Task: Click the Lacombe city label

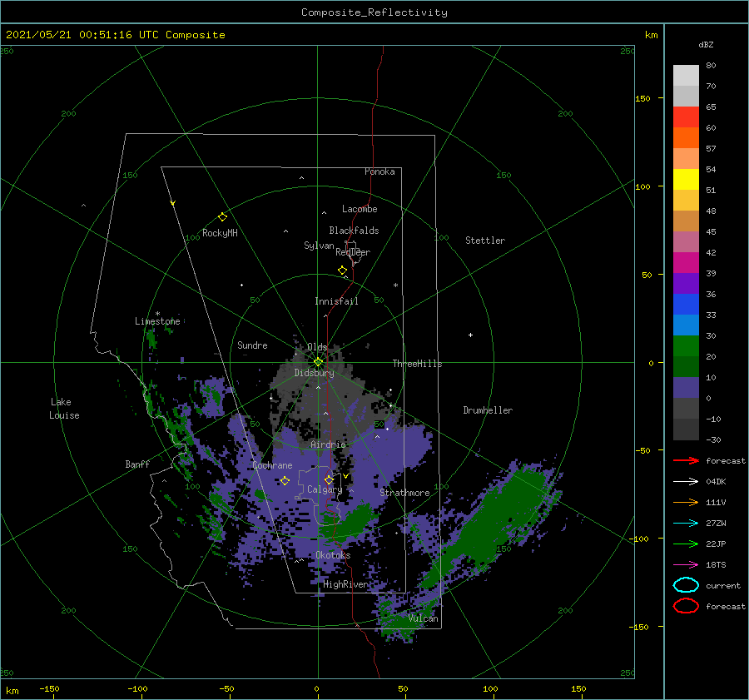Action: (x=360, y=209)
